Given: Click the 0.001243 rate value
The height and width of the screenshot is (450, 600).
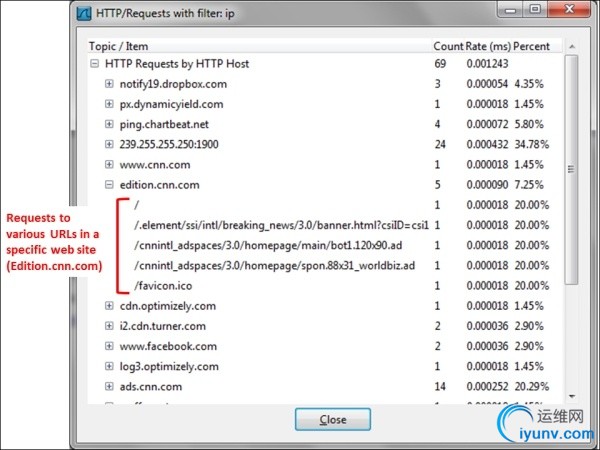Looking at the screenshot, I should pos(487,64).
